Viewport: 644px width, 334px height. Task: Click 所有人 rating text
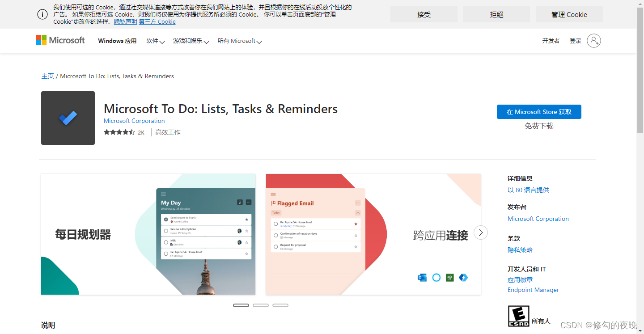pyautogui.click(x=541, y=321)
